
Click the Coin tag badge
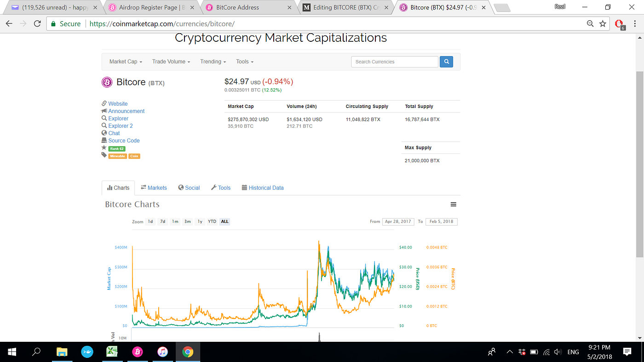134,156
